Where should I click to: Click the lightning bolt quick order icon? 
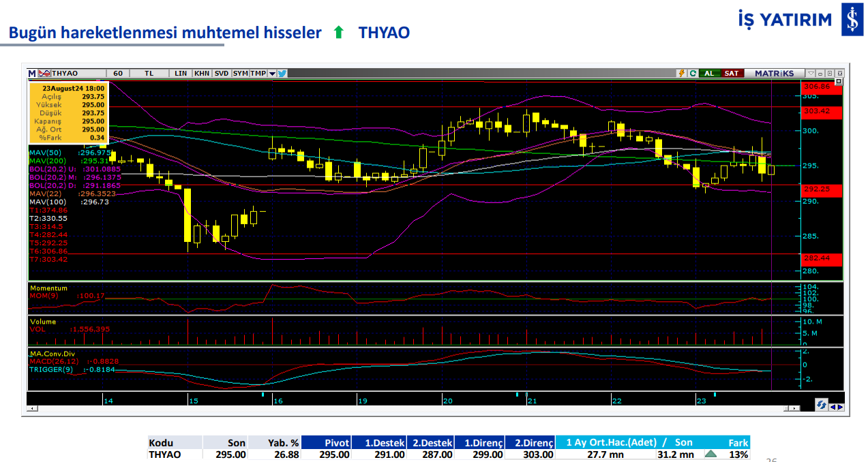(681, 73)
